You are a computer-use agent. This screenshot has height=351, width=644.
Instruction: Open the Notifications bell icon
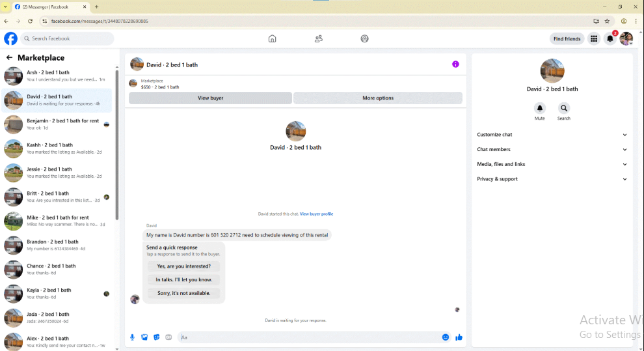point(610,38)
